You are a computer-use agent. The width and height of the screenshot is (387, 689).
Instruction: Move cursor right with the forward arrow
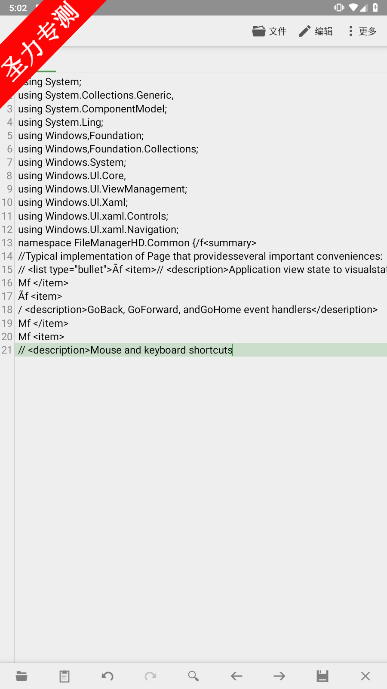[x=279, y=676]
